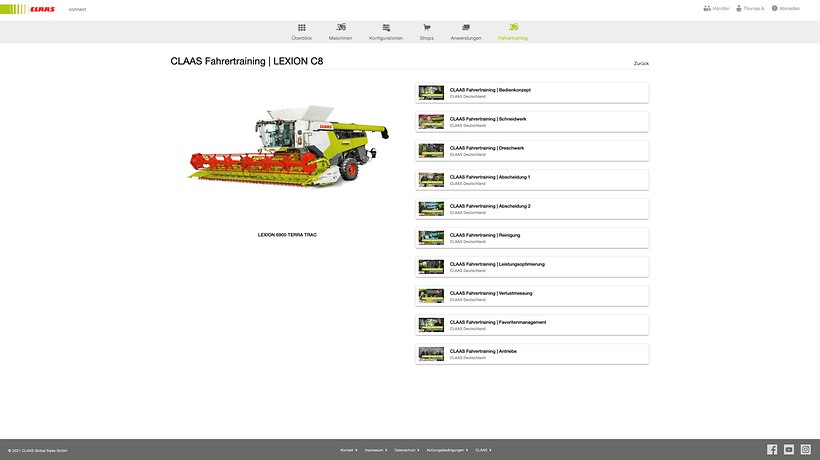Click the Thomas A. user icon
This screenshot has height=460, width=820.
pos(739,8)
